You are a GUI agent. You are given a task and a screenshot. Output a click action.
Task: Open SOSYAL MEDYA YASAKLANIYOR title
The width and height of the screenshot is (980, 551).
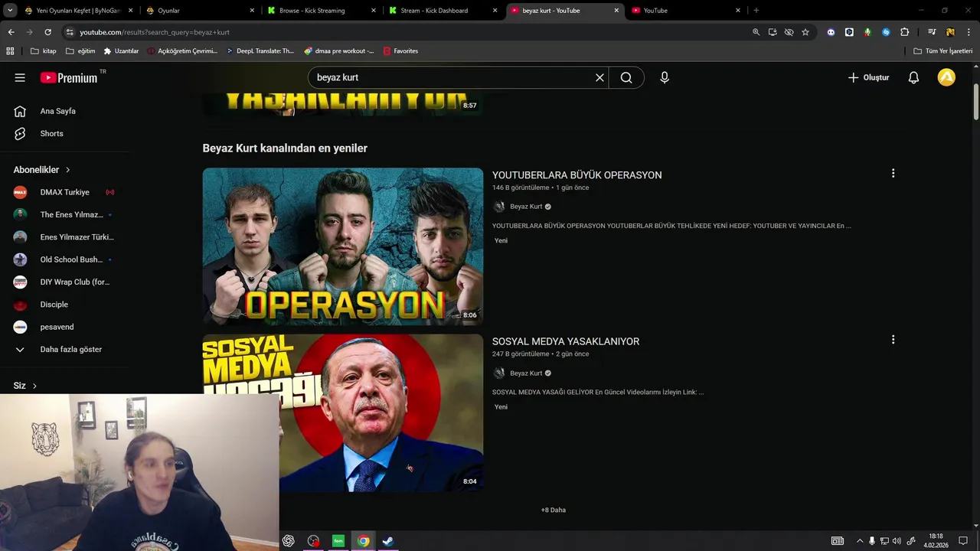(566, 341)
